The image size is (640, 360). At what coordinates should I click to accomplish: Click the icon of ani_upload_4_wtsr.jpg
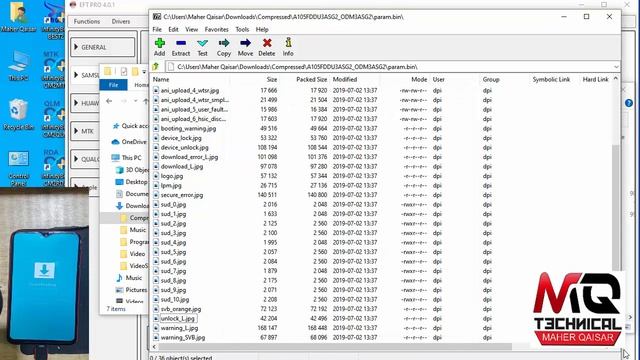tap(156, 90)
